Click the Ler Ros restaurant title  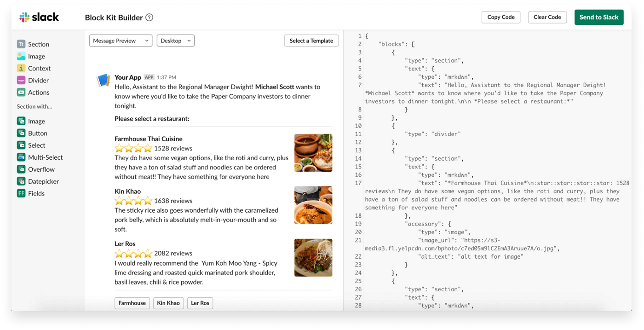point(125,243)
